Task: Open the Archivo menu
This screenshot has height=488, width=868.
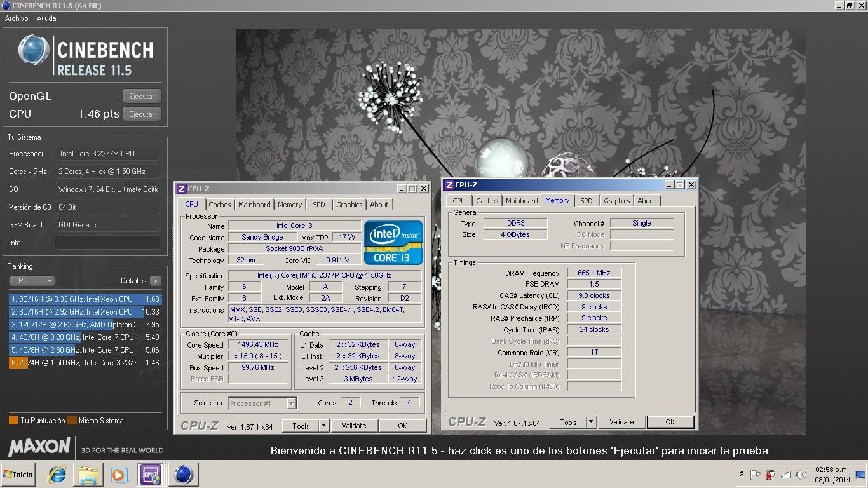Action: (17, 18)
